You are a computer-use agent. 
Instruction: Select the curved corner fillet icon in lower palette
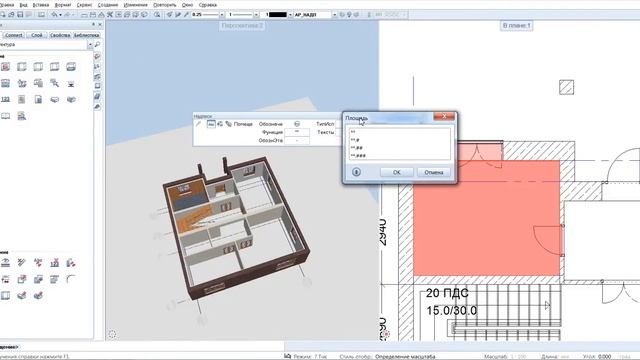tap(71, 279)
